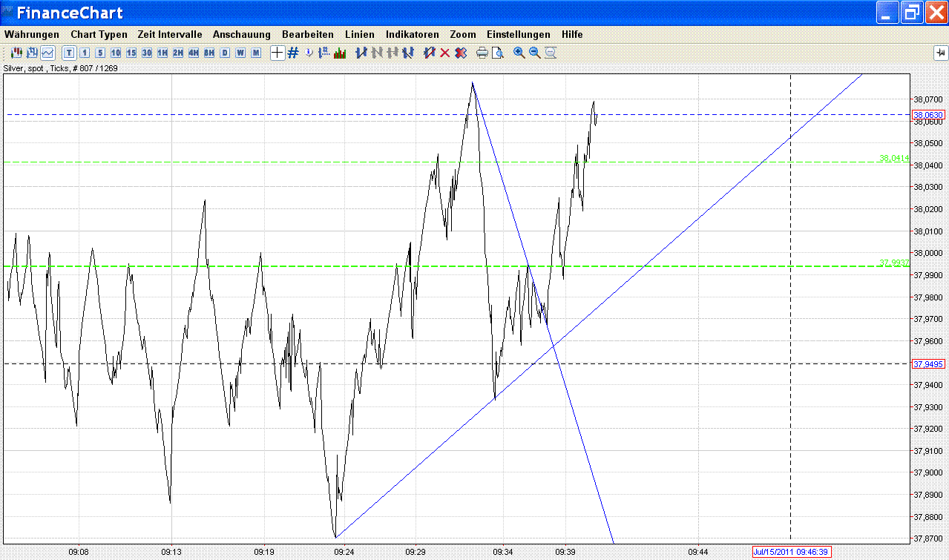This screenshot has height=560, width=949.
Task: Click the red X delete line icon
Action: point(445,53)
